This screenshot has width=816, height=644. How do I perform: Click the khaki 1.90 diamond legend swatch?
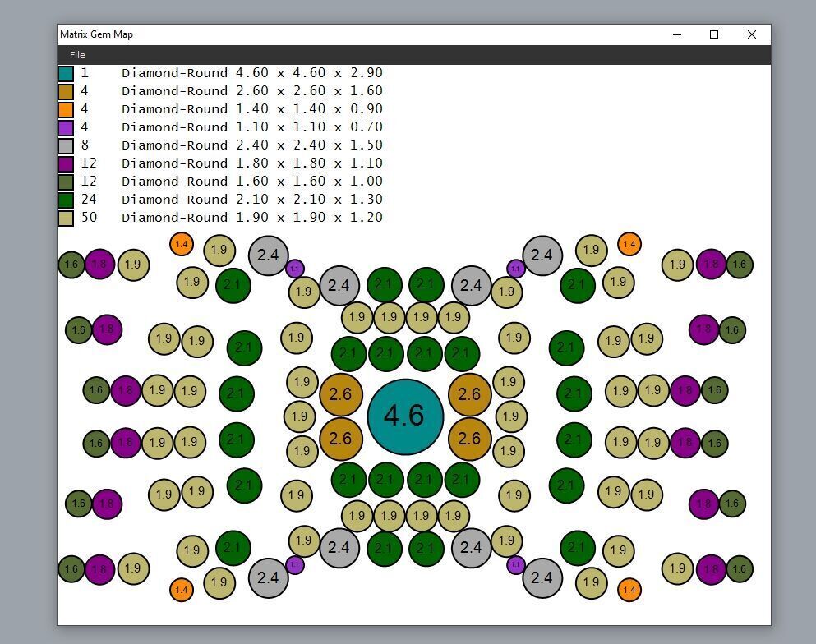point(66,218)
